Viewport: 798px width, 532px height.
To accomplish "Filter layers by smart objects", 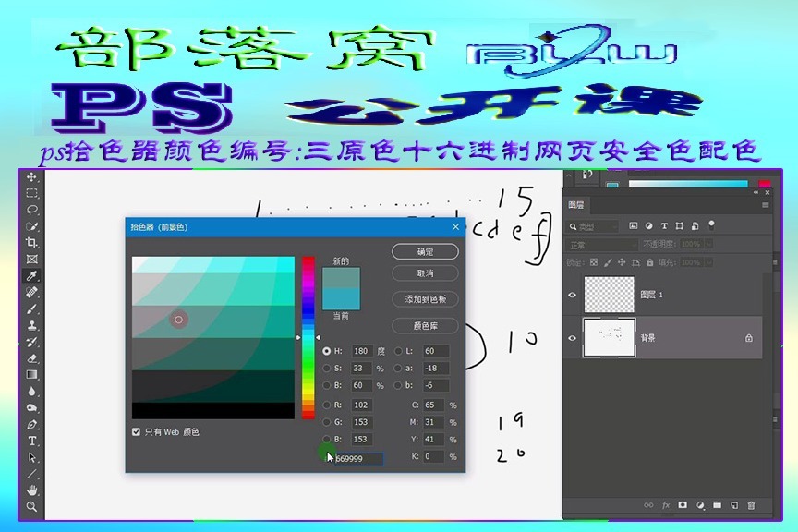I will (x=695, y=226).
